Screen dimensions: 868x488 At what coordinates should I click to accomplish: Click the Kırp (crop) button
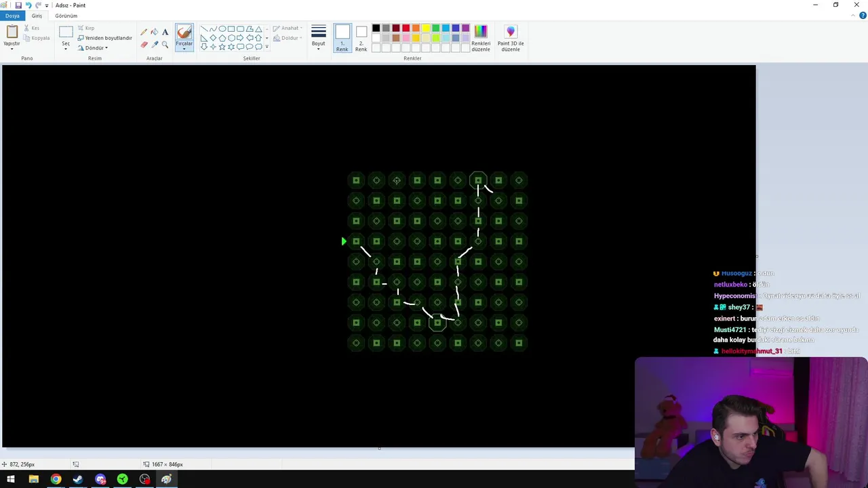click(85, 28)
